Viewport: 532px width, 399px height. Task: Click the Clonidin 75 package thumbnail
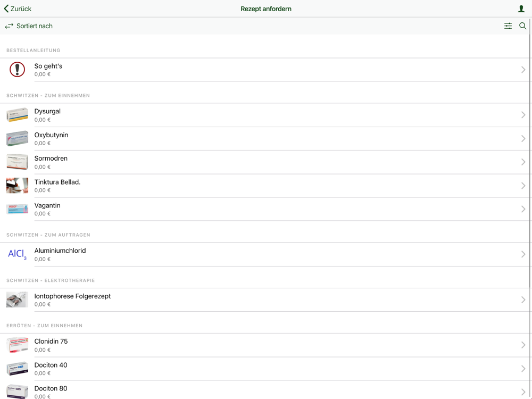(x=18, y=345)
